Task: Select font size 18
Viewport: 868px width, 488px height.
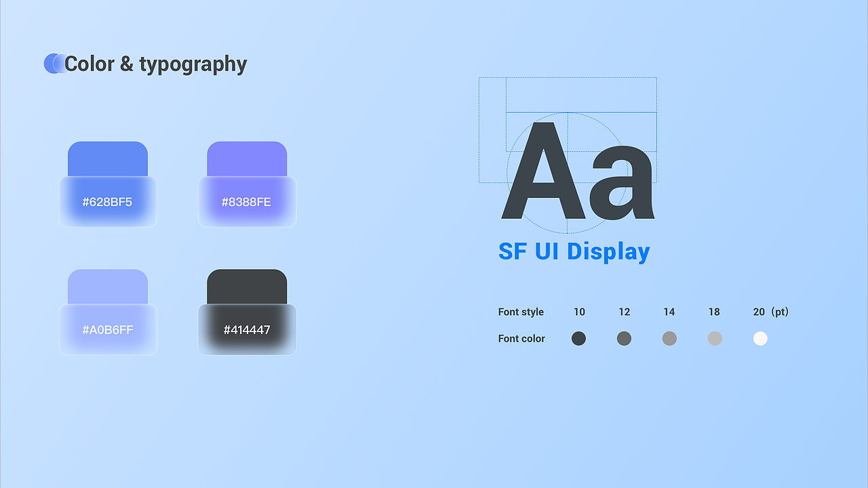Action: click(x=714, y=312)
